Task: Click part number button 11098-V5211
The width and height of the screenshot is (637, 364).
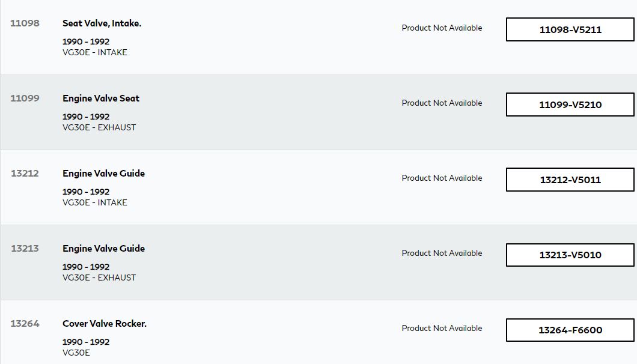Action: pos(570,29)
